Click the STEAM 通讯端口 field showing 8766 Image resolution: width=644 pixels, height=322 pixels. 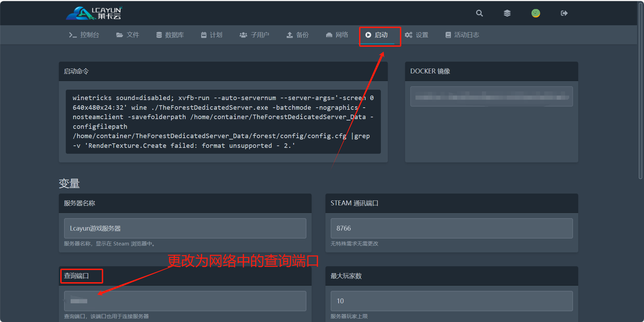(x=452, y=228)
